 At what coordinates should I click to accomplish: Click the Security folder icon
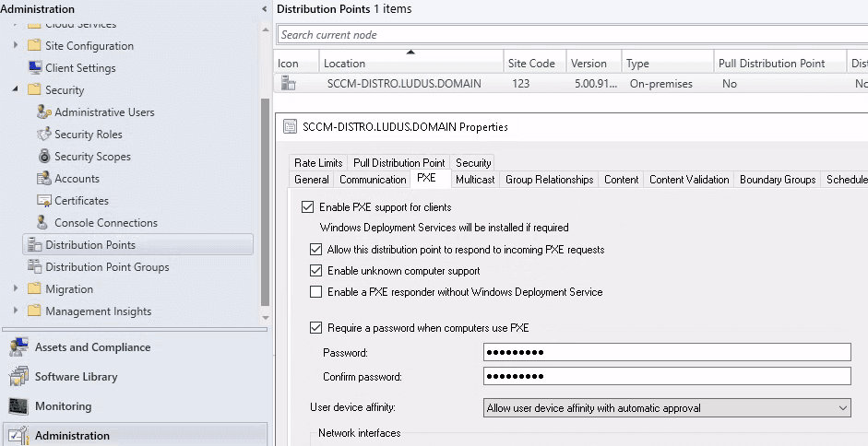pos(34,89)
